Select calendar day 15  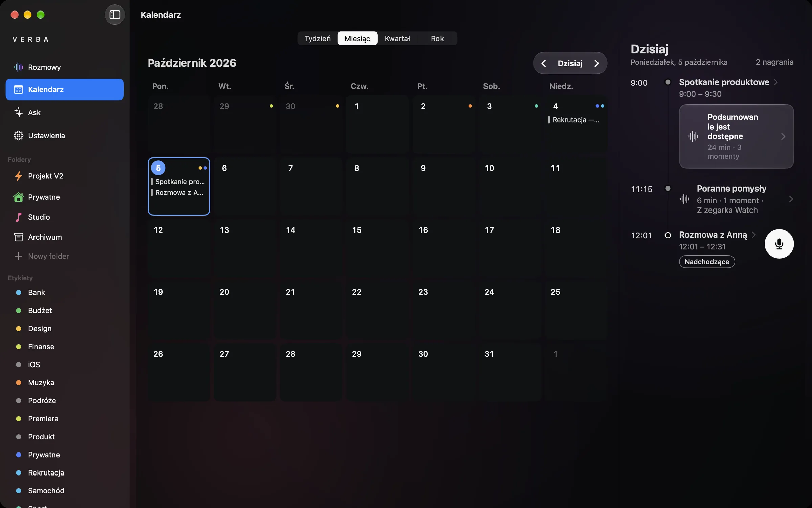tap(377, 248)
